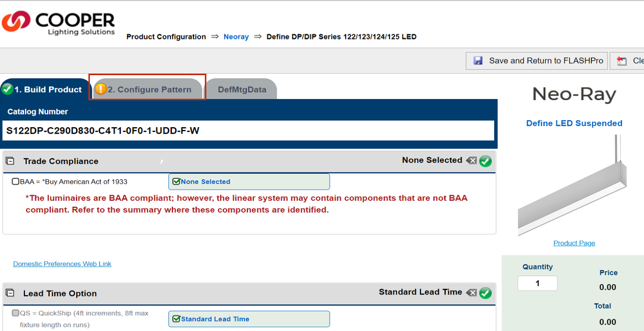The height and width of the screenshot is (331, 644).
Task: Click the green check icon in Lead Time Option header
Action: (x=485, y=293)
